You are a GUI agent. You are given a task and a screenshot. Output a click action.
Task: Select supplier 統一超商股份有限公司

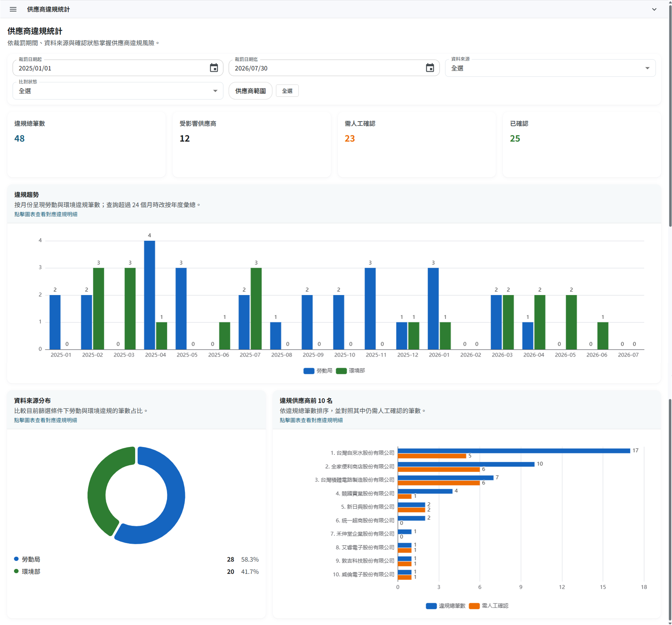(365, 520)
